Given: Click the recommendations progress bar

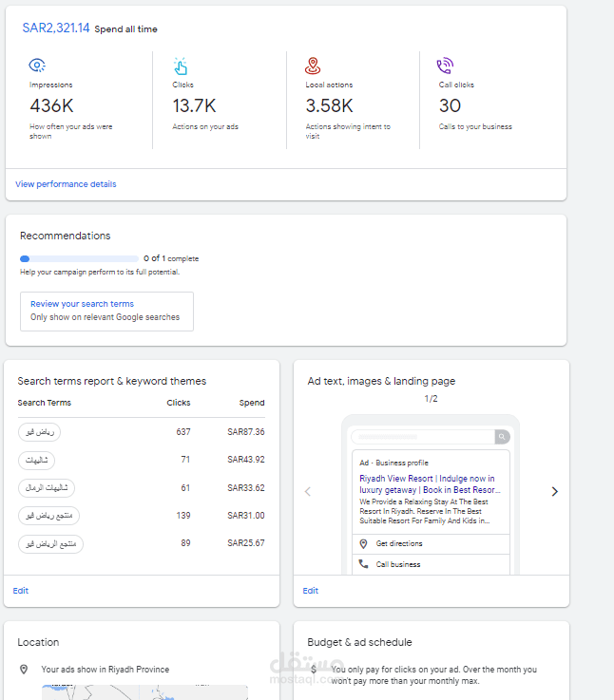Looking at the screenshot, I should point(80,258).
